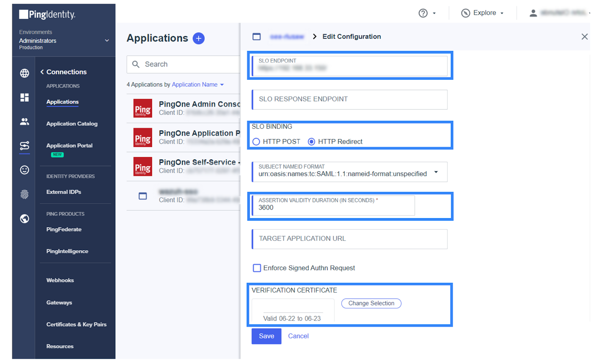This screenshot has height=364, width=599.
Task: Open Certificates & Key Pairs in sidebar
Action: (76, 324)
